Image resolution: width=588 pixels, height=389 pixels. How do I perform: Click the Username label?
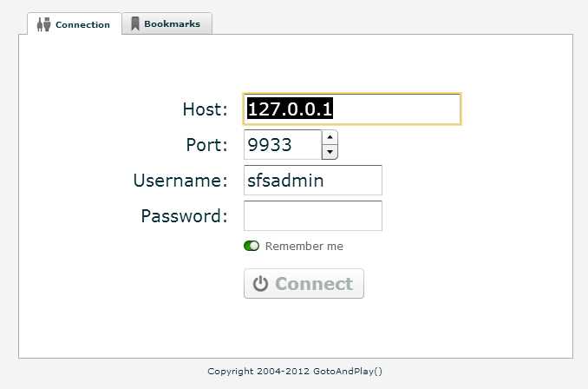[x=180, y=181]
